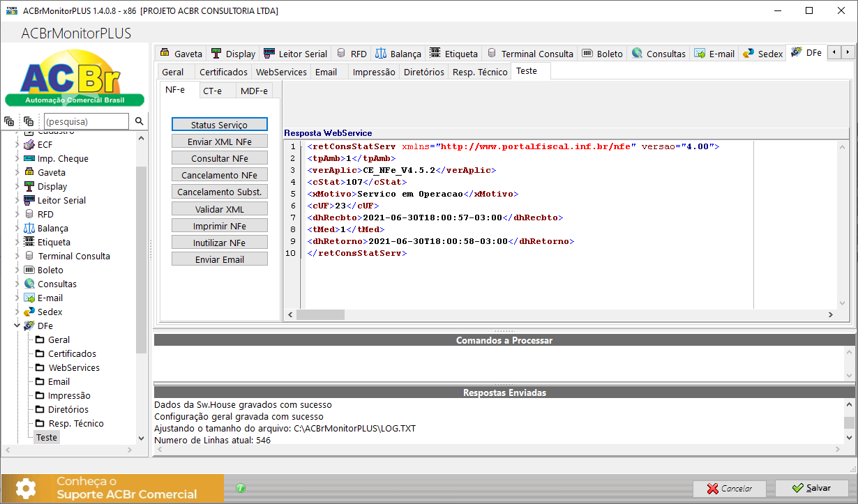Click the DFe tab icon
Viewport: 858px width, 504px height.
797,52
